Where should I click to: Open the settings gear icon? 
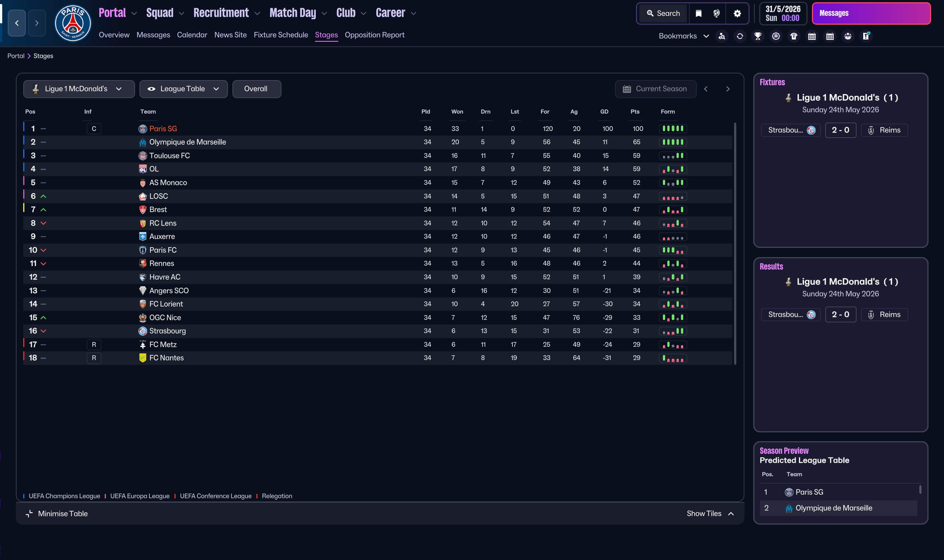point(737,14)
